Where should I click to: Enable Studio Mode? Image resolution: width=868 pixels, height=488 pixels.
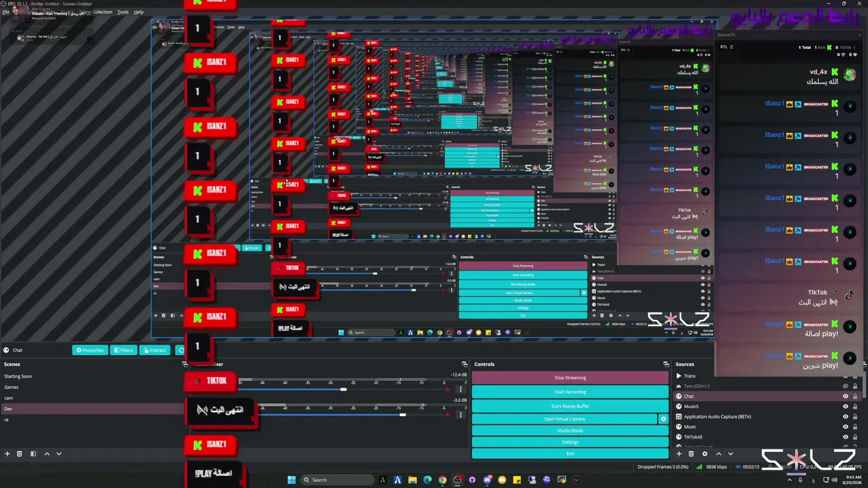coord(570,430)
